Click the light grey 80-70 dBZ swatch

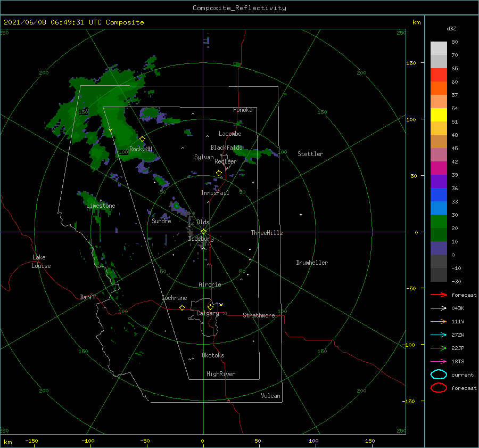pyautogui.click(x=439, y=48)
